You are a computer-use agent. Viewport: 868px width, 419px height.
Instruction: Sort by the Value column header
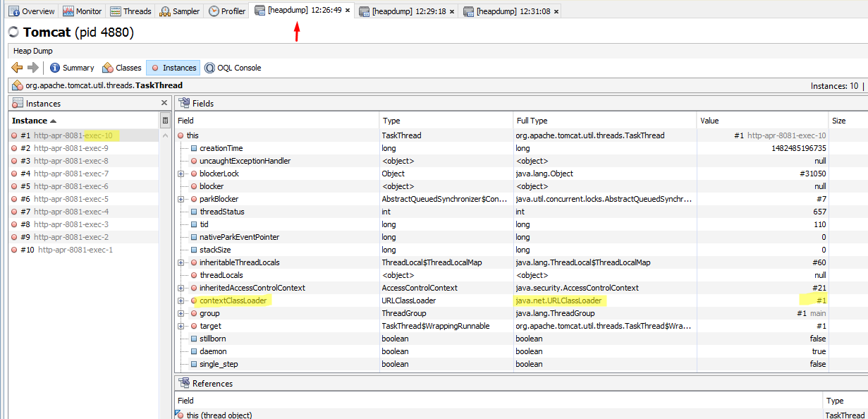click(x=762, y=121)
